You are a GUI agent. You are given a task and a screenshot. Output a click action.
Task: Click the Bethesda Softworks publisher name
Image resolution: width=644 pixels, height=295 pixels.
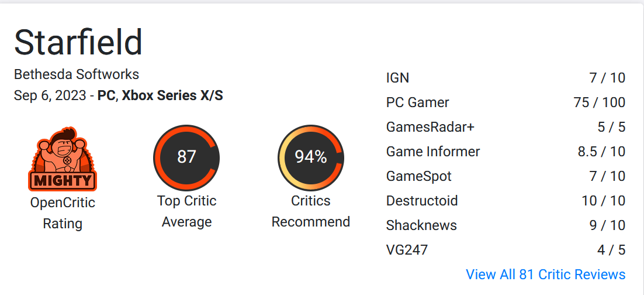[x=77, y=74]
